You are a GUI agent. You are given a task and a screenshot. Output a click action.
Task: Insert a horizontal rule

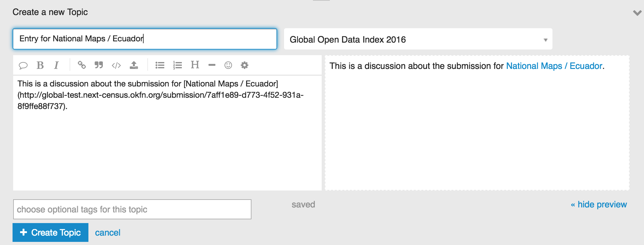[212, 65]
